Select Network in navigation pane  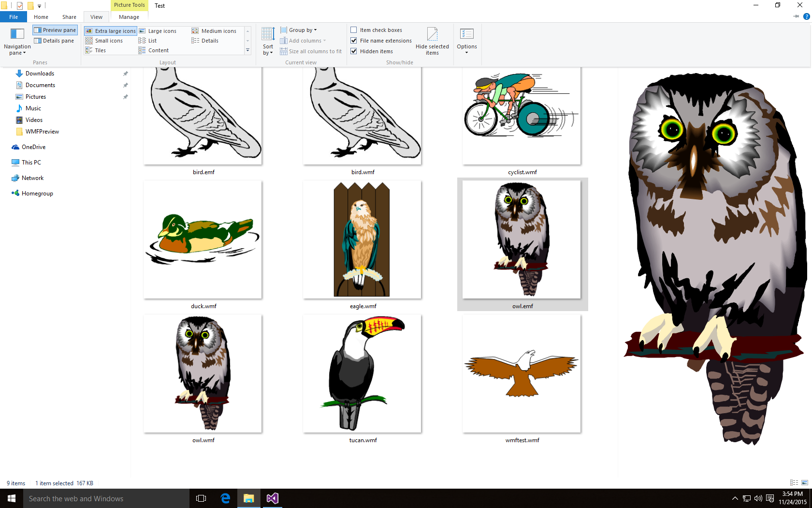click(32, 178)
